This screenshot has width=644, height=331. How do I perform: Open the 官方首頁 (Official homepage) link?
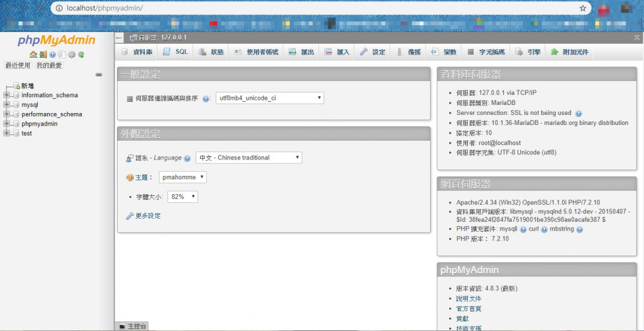[x=469, y=308]
